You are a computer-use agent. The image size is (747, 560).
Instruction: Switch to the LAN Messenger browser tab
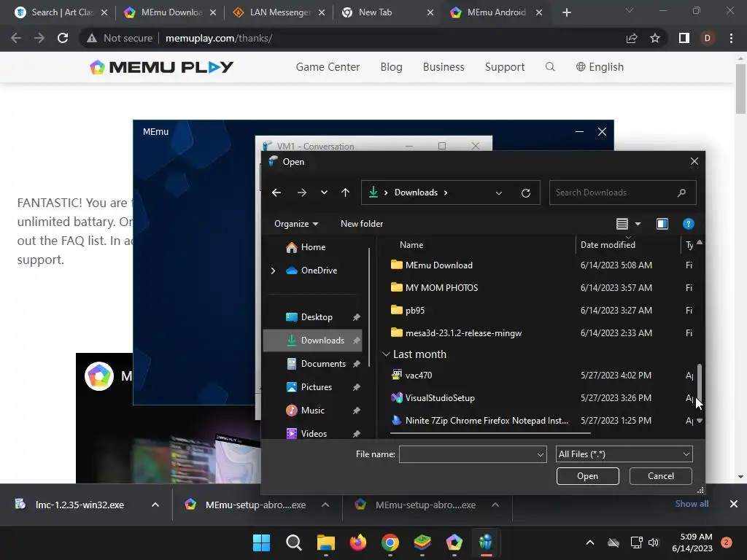tap(279, 12)
